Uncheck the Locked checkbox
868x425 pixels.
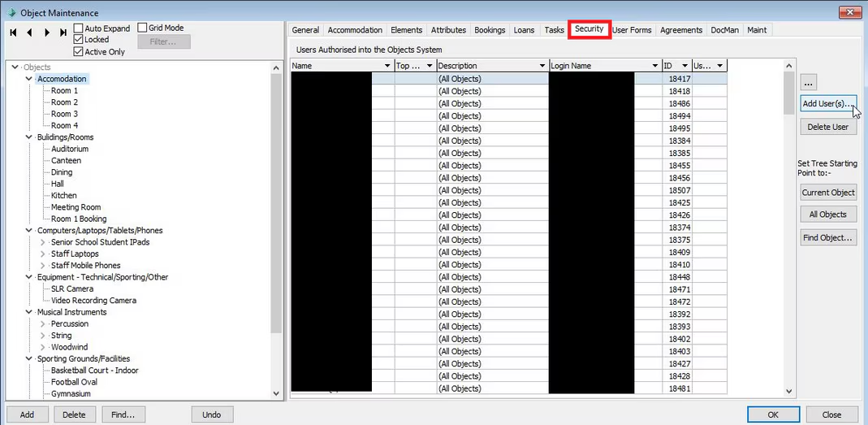[x=79, y=40]
